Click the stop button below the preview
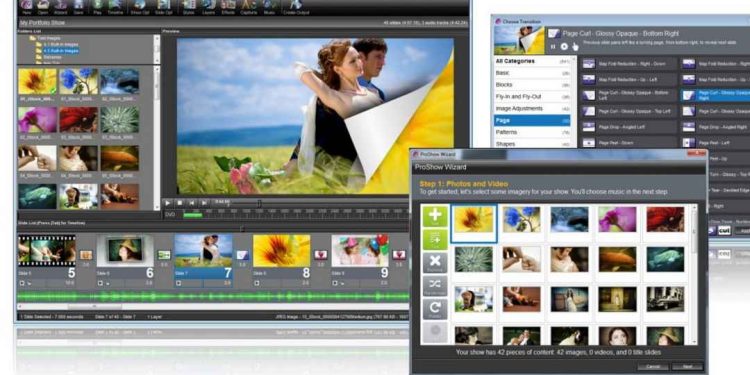The image size is (750, 375). point(180,203)
